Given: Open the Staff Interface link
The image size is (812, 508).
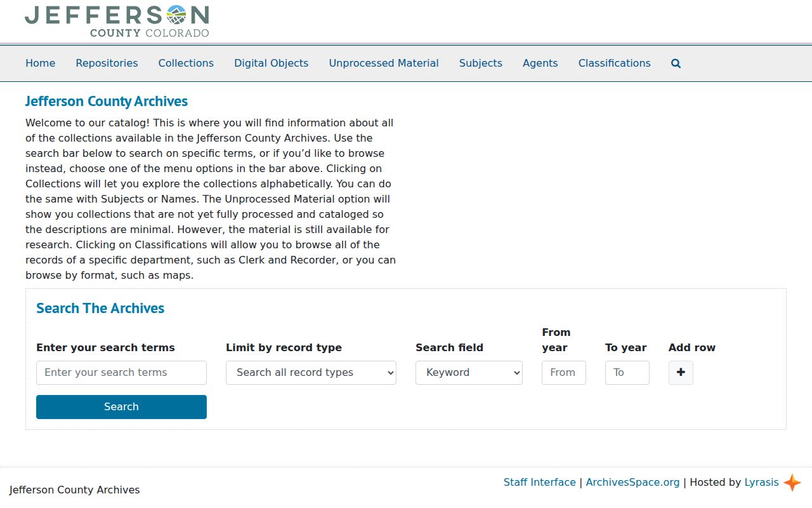Looking at the screenshot, I should (x=540, y=483).
